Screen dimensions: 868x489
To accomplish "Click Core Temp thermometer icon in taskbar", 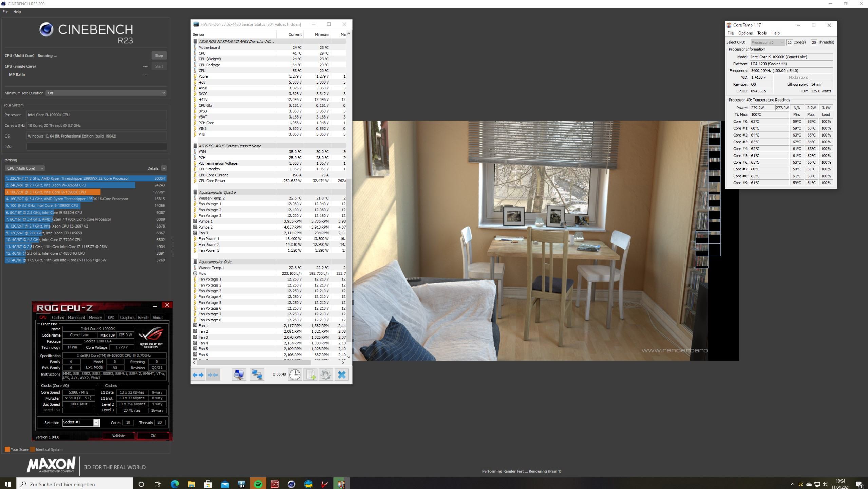I will (x=341, y=484).
